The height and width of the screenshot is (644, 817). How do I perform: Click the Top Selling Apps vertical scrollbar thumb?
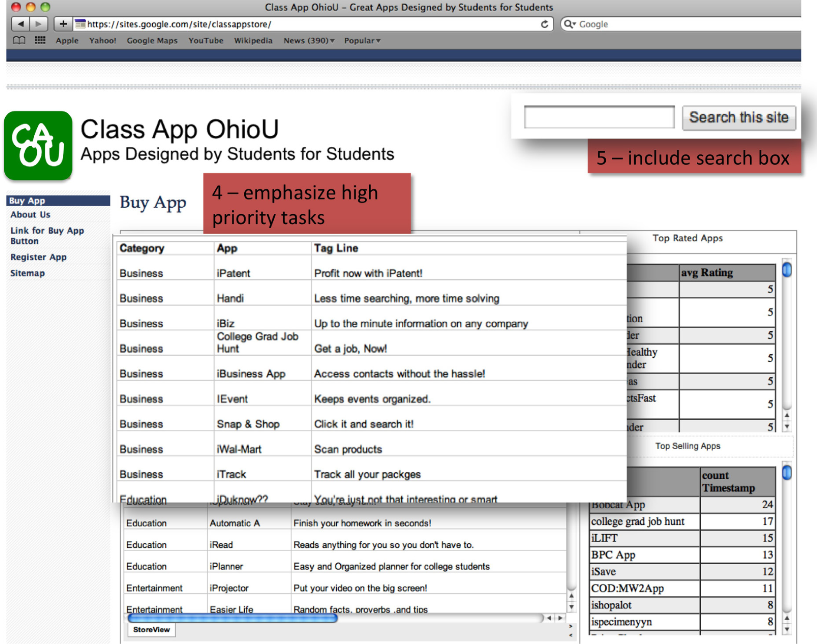tap(787, 473)
